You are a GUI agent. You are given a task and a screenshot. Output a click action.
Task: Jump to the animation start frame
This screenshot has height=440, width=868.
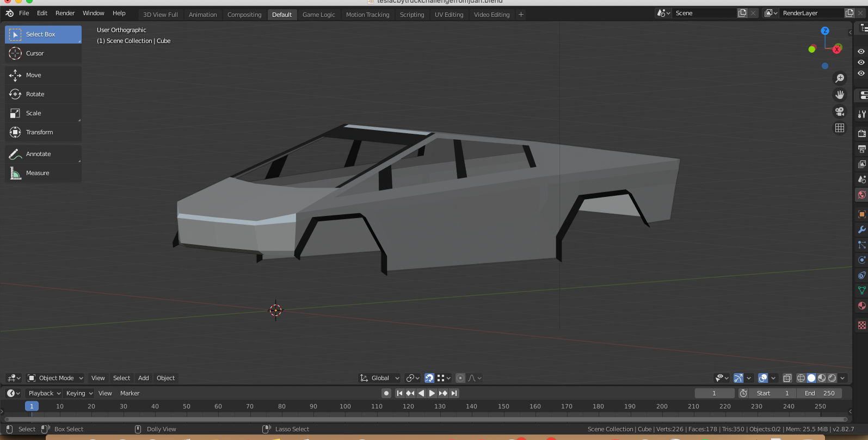[x=399, y=393]
